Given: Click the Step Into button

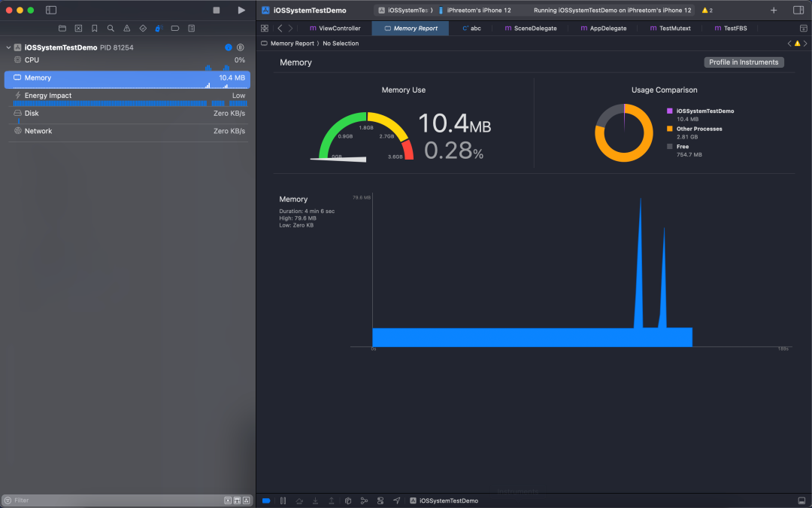Looking at the screenshot, I should 315,500.
